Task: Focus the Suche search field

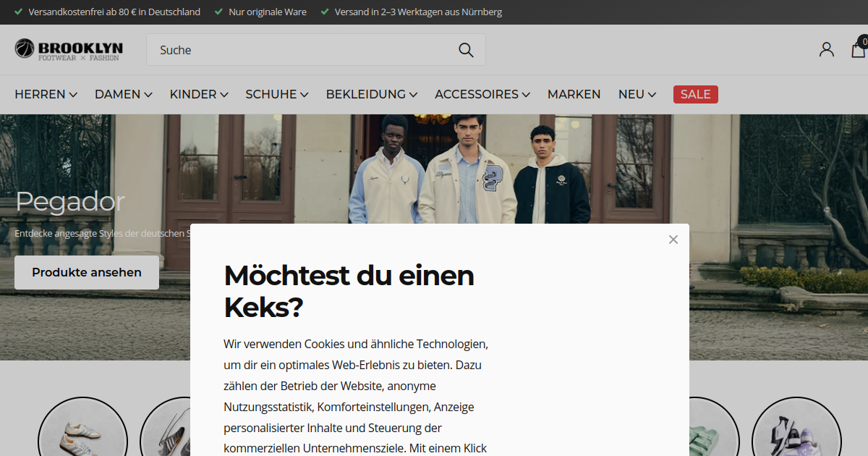Action: click(x=316, y=50)
